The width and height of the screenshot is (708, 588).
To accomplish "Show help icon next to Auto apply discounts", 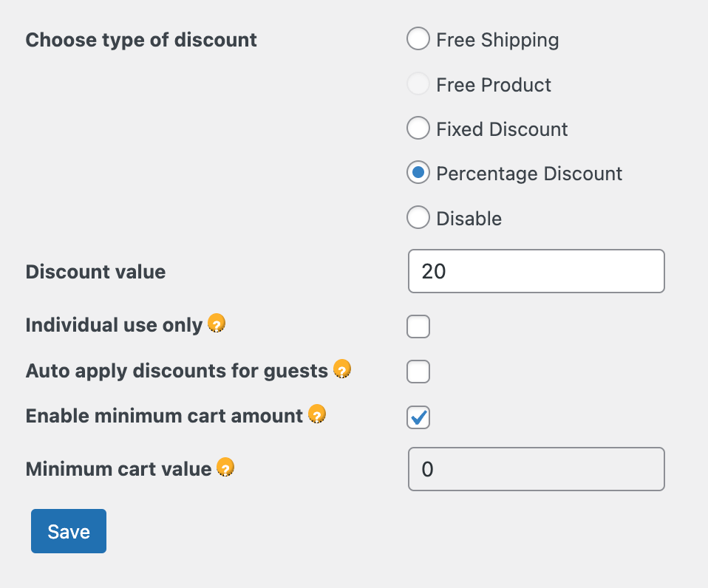I will [342, 369].
